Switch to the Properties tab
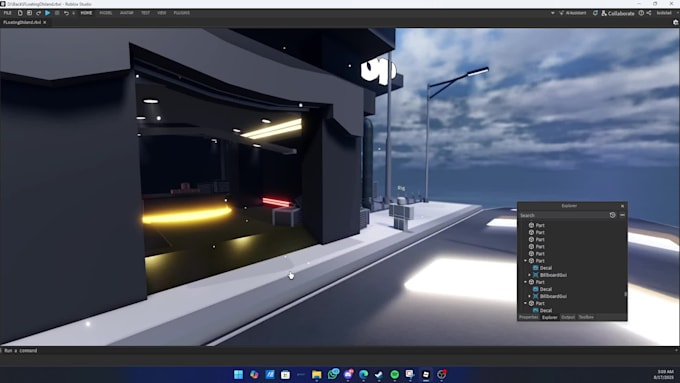This screenshot has height=383, width=680. click(x=529, y=318)
